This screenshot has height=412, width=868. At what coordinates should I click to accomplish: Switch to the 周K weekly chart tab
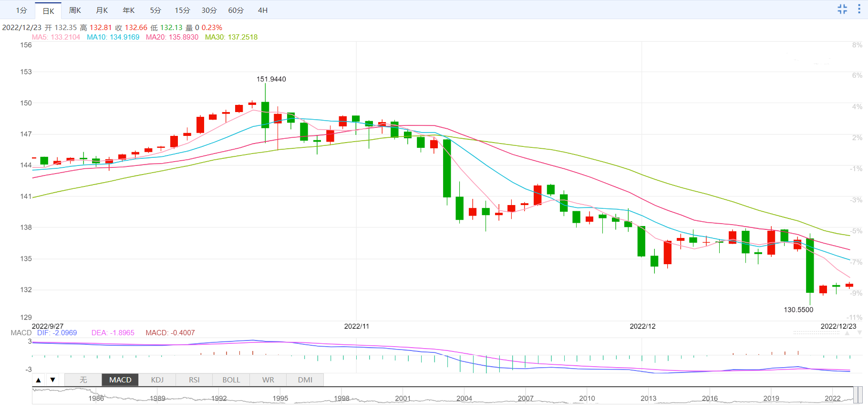click(x=75, y=10)
